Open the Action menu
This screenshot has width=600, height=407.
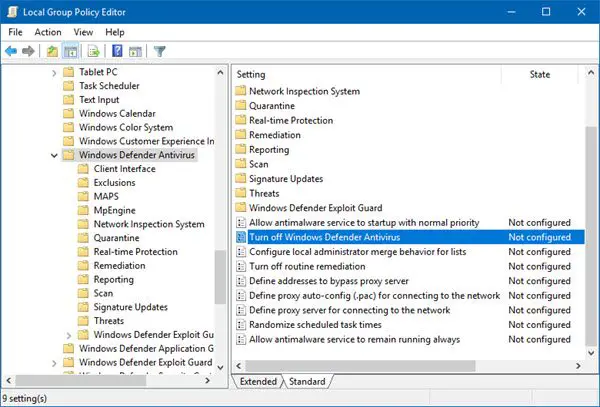click(48, 32)
